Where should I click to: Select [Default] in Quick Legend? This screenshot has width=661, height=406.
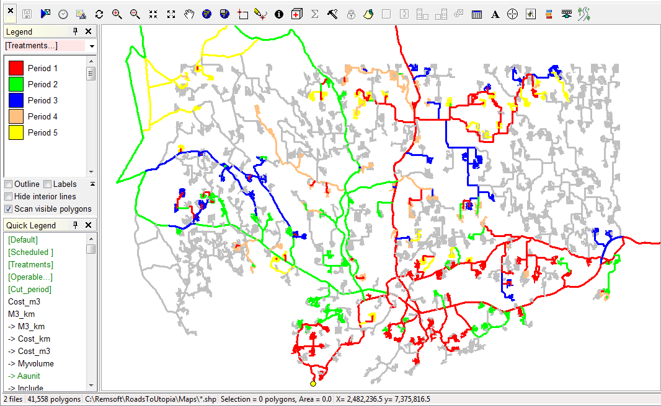[23, 240]
